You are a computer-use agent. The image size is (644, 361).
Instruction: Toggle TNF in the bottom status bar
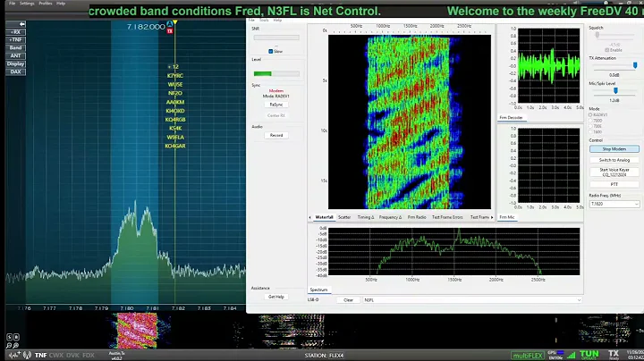(40, 356)
